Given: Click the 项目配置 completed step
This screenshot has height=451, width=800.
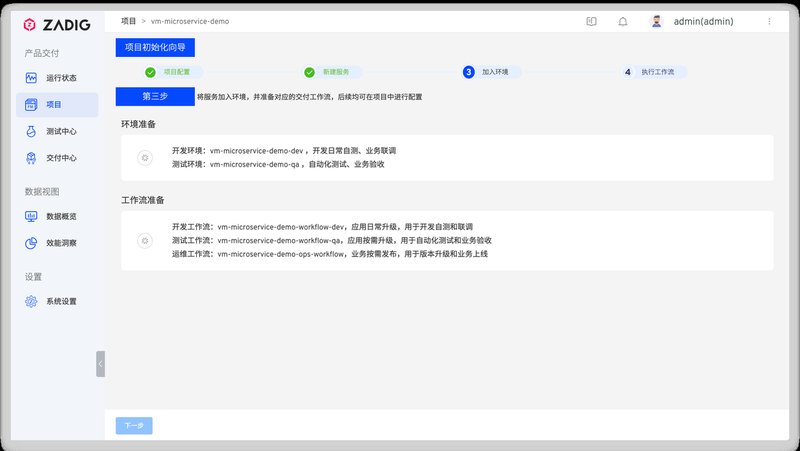Looking at the screenshot, I should tap(175, 72).
